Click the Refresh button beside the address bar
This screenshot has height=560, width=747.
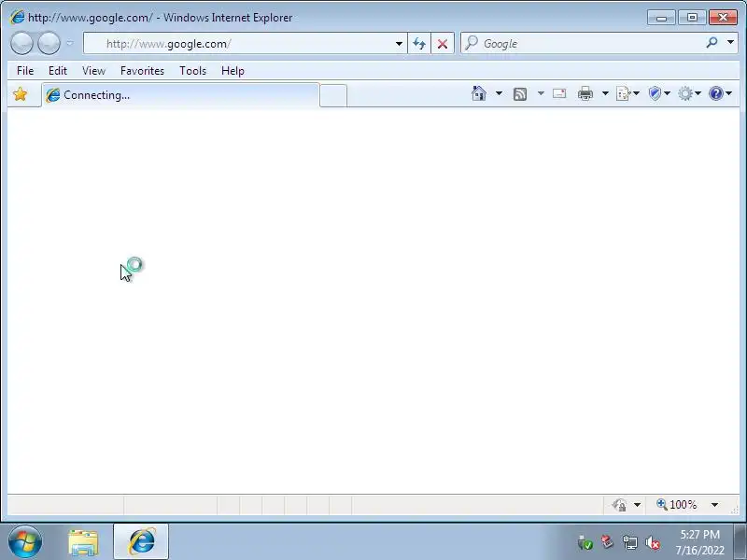pos(419,44)
